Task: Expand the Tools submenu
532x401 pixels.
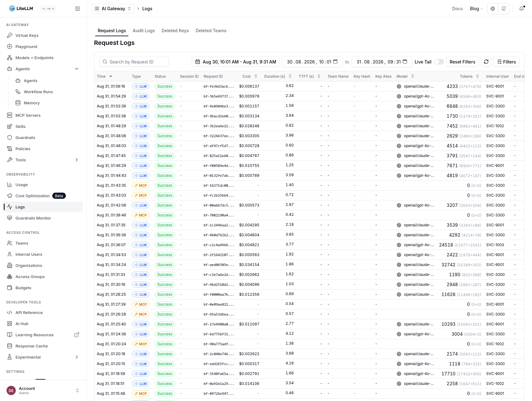Action: point(77,160)
